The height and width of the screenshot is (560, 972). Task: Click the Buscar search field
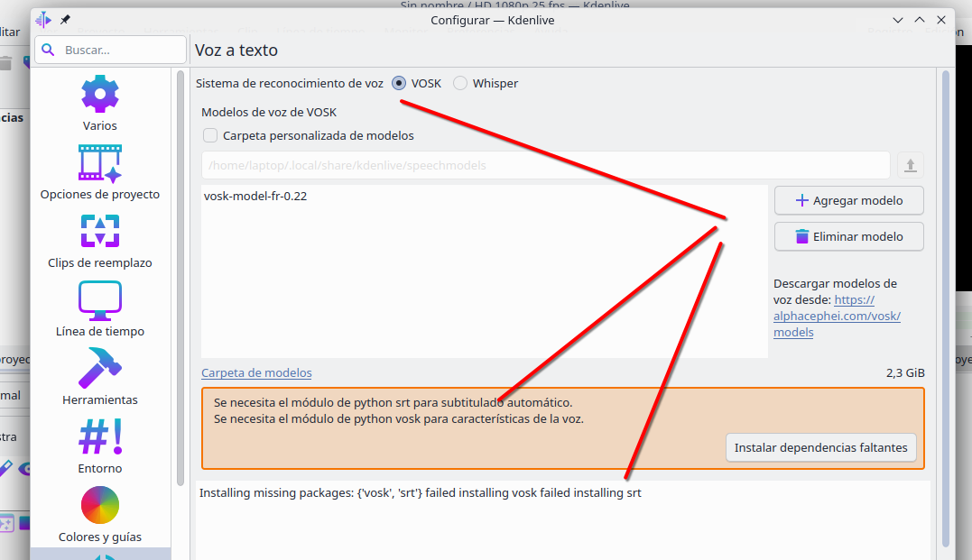pyautogui.click(x=110, y=50)
